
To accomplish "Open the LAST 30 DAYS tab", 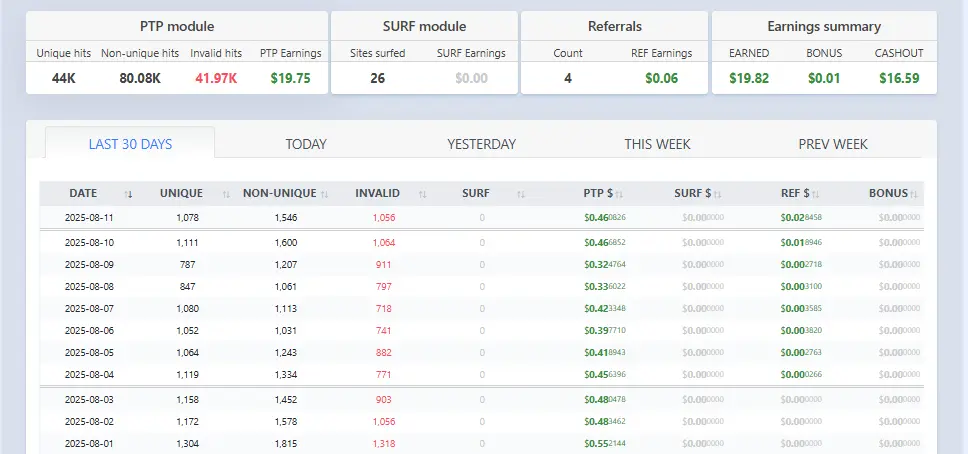I will [x=130, y=144].
